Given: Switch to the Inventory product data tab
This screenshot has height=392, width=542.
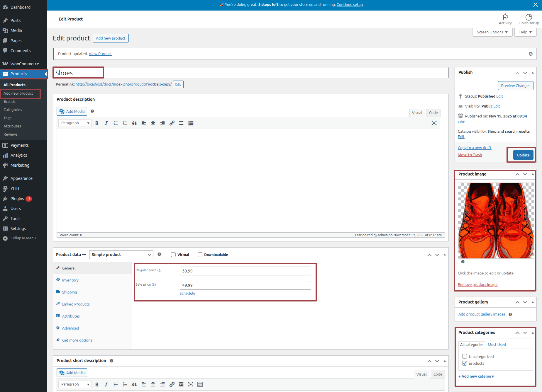Looking at the screenshot, I should [x=70, y=280].
